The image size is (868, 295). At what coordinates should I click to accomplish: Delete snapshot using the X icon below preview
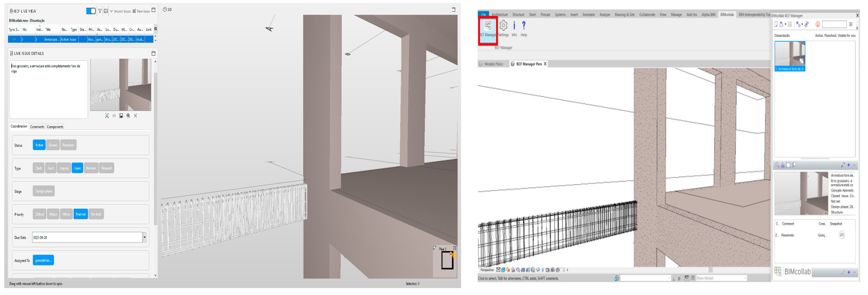coord(135,115)
